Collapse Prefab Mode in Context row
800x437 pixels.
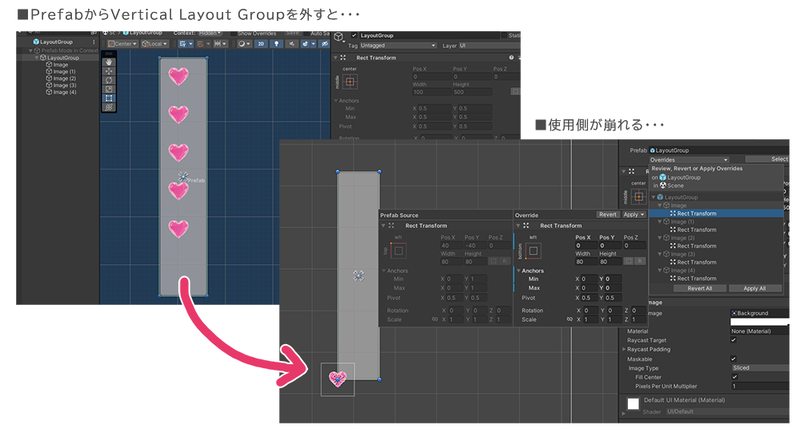tap(31, 50)
